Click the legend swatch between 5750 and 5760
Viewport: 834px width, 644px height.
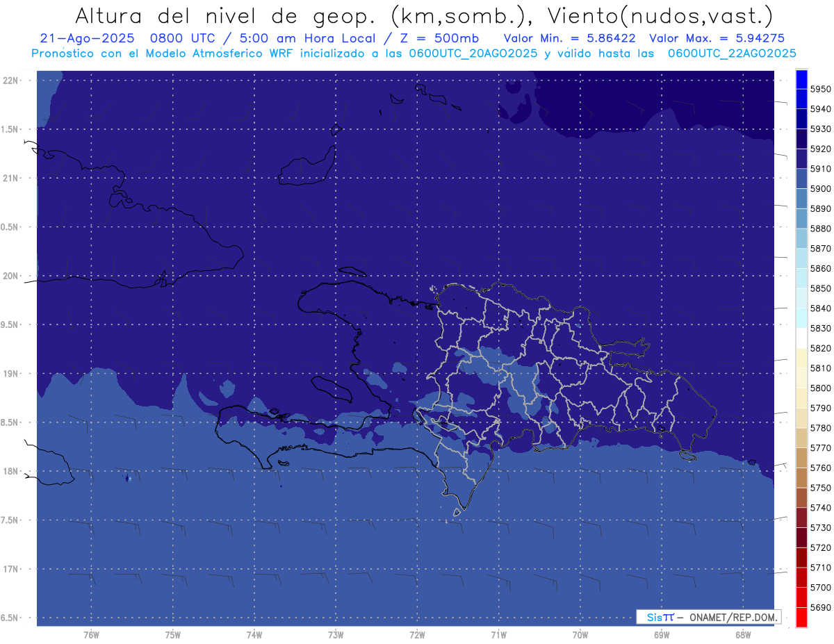801,477
